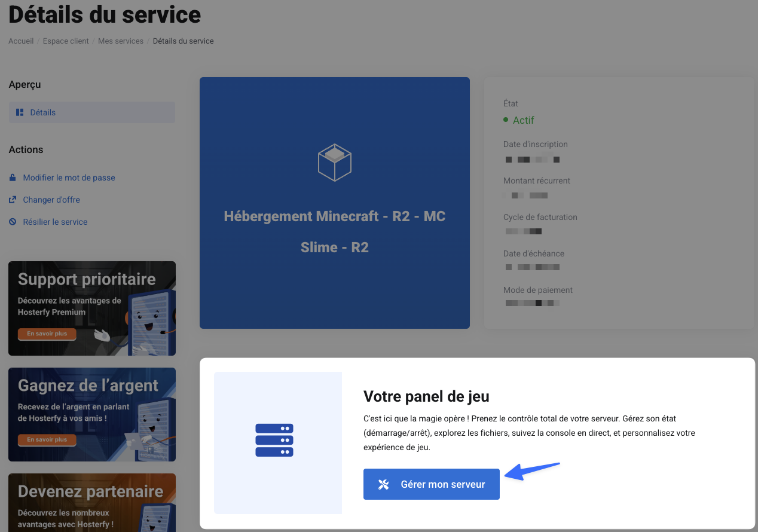
Task: Click the Date d'inscription label
Action: [x=536, y=144]
